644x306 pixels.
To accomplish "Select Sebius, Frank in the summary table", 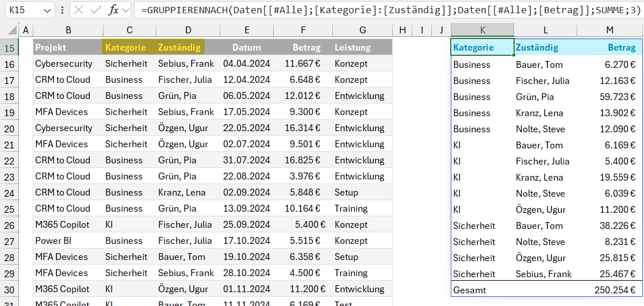I will coord(546,274).
